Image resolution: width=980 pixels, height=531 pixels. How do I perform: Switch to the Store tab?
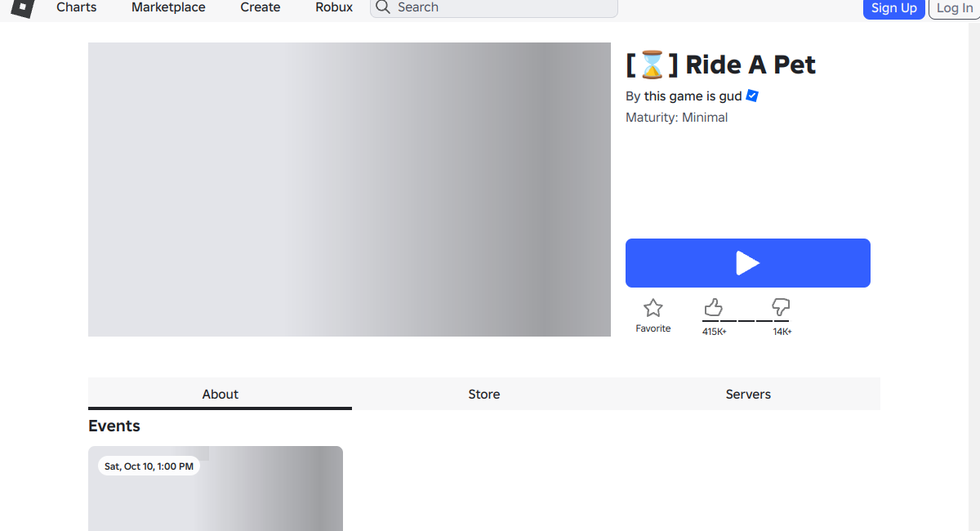coord(484,394)
